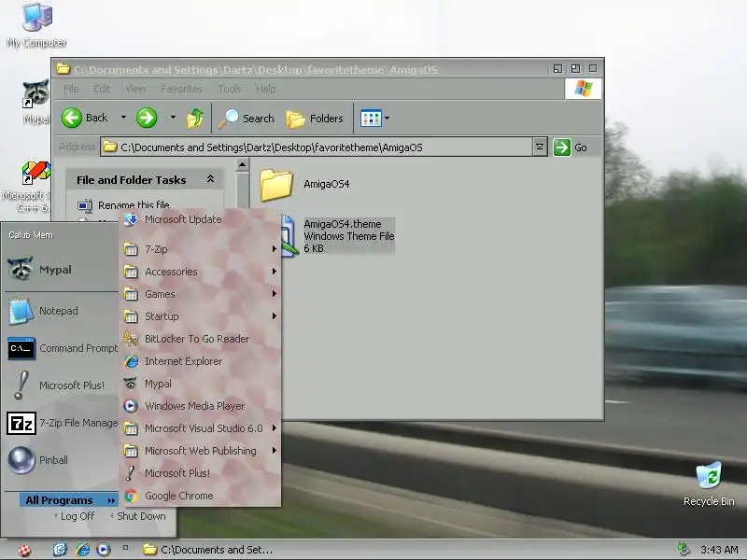Open Microsoft Plus! in Start menu left column
747x560 pixels.
click(61, 385)
